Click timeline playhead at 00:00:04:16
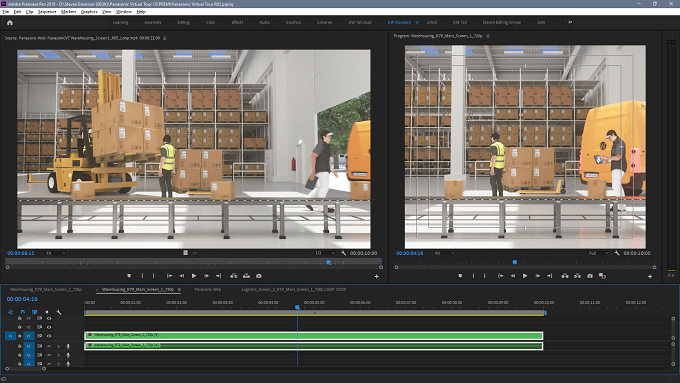 click(x=297, y=307)
